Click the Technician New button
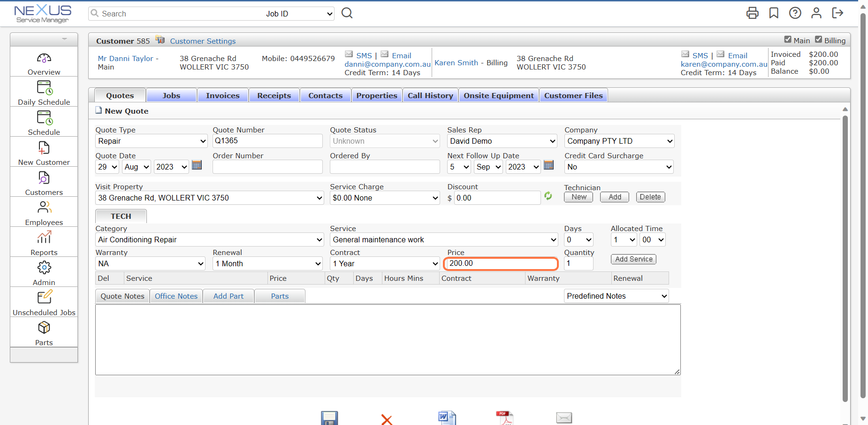 point(579,197)
